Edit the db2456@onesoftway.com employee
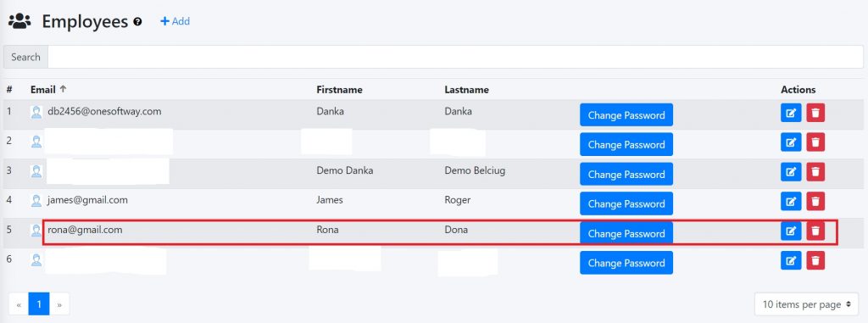This screenshot has height=323, width=868. [x=791, y=113]
